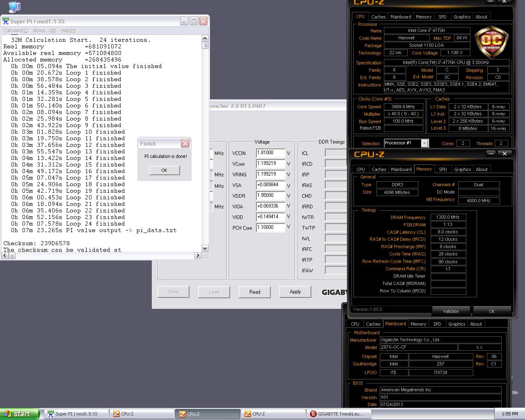Image resolution: width=525 pixels, height=420 pixels.
Task: Click the Core Voltage value "1.198 V"
Action: [455, 53]
